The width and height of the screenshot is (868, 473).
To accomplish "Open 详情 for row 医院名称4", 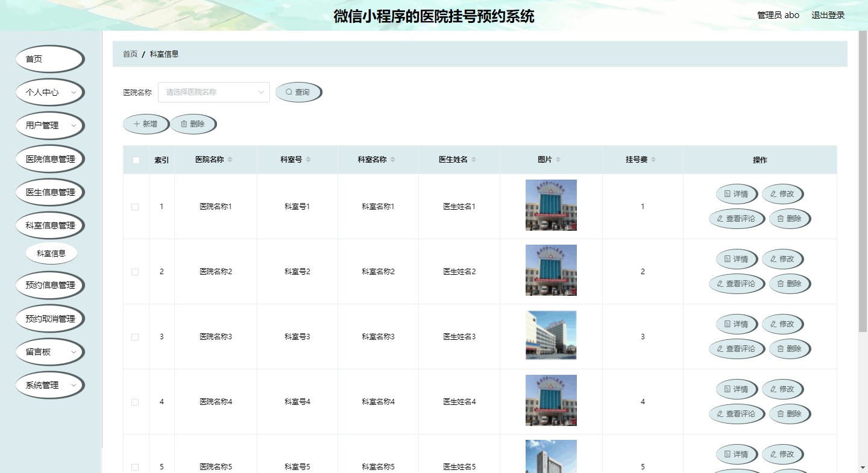I will pyautogui.click(x=737, y=389).
